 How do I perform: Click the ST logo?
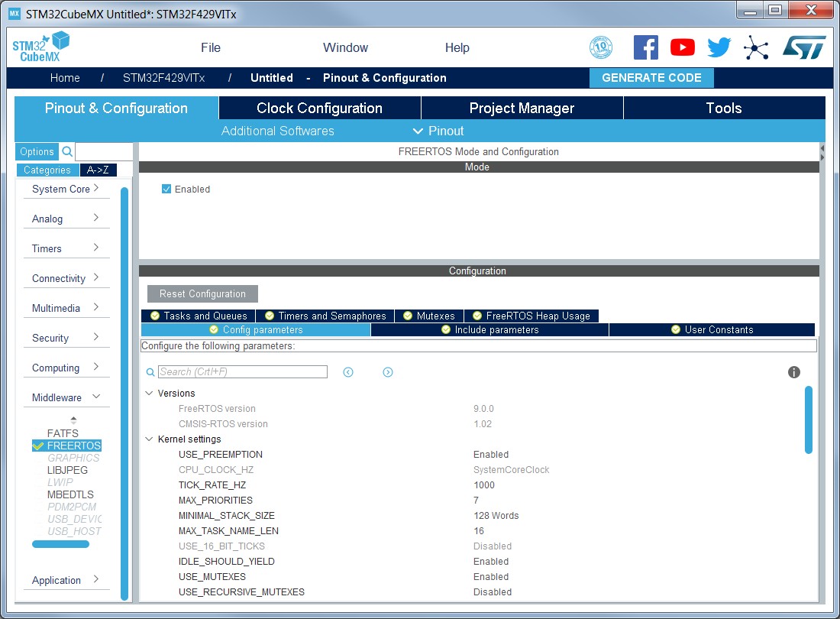[x=804, y=47]
